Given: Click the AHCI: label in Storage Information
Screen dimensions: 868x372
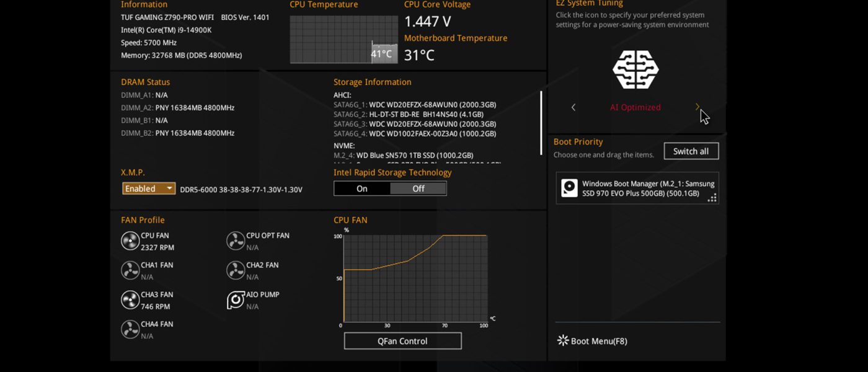Looking at the screenshot, I should 342,95.
